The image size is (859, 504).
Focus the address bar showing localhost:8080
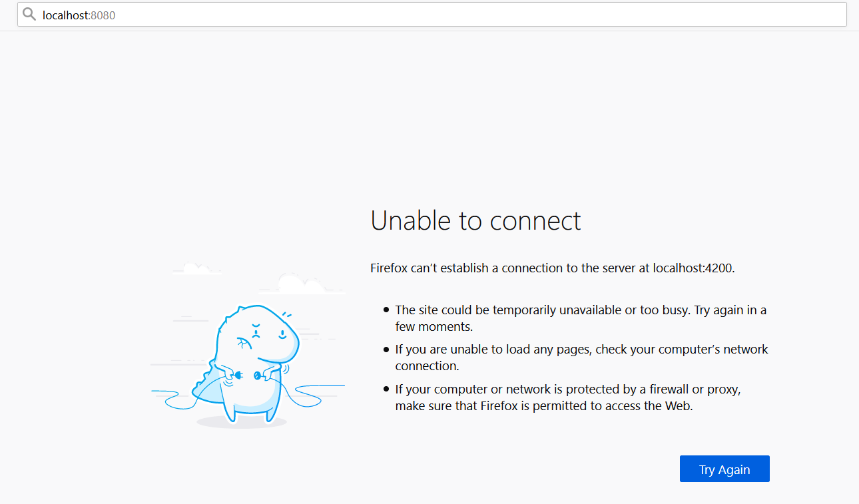click(x=432, y=15)
